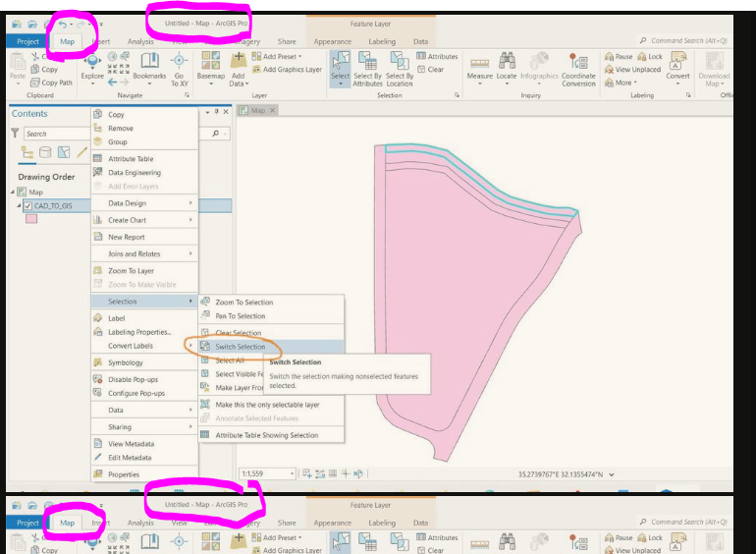Click Select By Attributes in upper ribbon
Image resolution: width=756 pixels, height=554 pixels.
tap(367, 70)
